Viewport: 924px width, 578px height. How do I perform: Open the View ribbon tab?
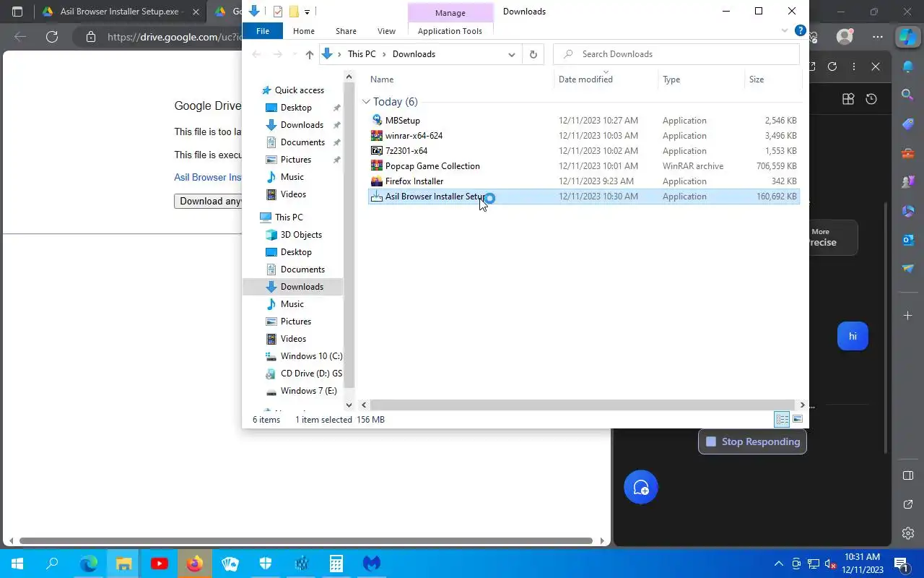[387, 31]
